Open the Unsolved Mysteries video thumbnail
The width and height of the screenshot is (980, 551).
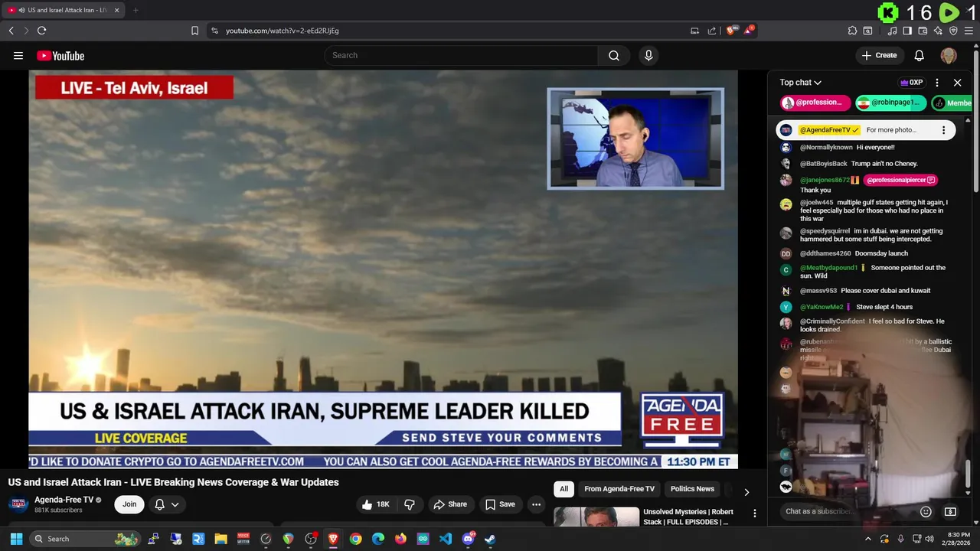(596, 517)
